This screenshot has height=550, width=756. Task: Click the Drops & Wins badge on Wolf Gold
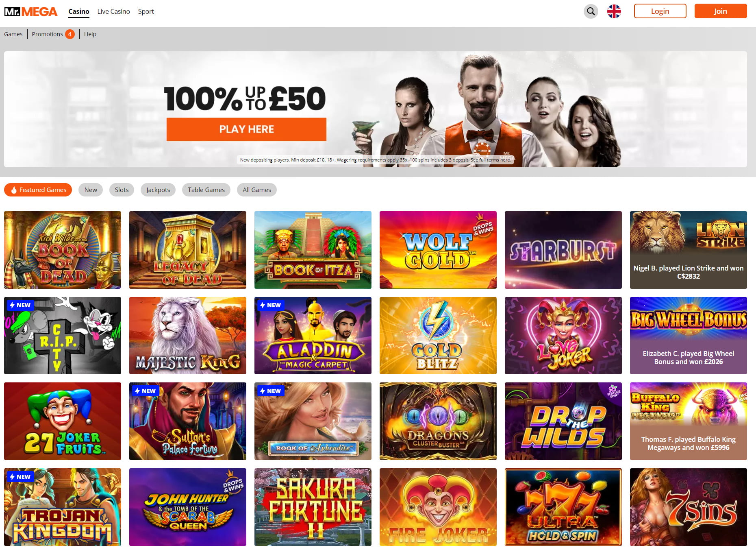[x=483, y=226]
